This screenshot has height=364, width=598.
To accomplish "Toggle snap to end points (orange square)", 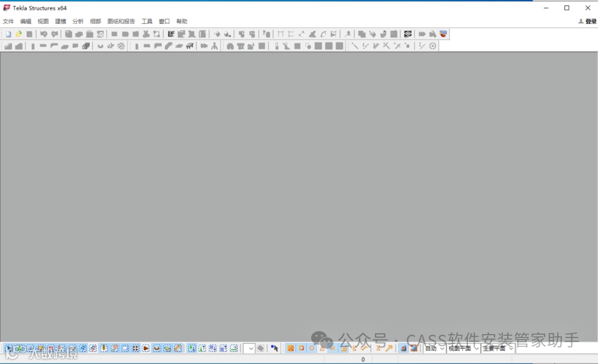I will coord(301,349).
